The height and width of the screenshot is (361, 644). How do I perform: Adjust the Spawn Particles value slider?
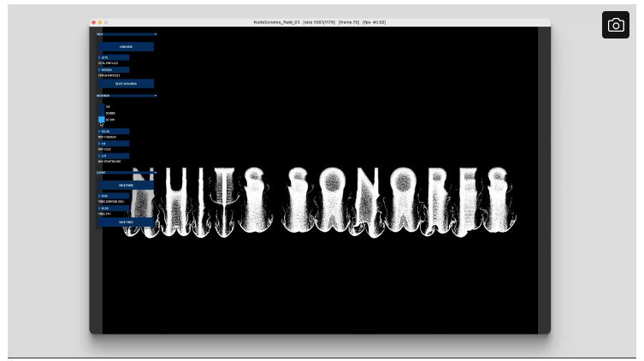pyautogui.click(x=114, y=70)
